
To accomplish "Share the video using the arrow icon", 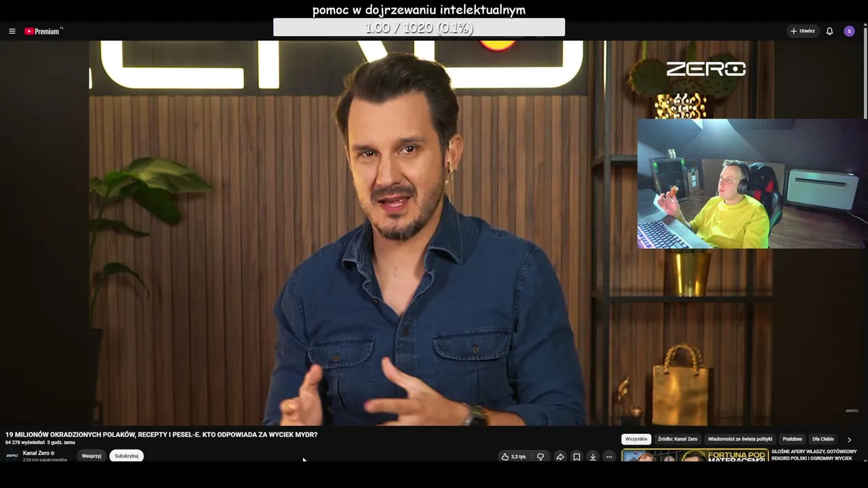I will (x=560, y=457).
